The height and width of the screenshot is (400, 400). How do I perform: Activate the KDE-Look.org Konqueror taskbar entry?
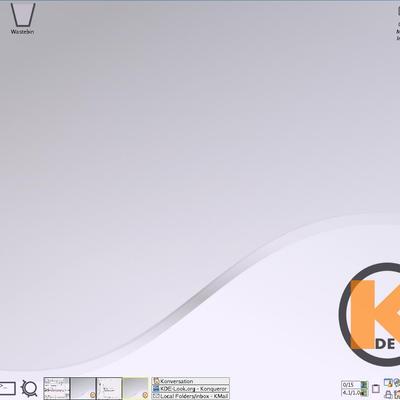coord(190,389)
